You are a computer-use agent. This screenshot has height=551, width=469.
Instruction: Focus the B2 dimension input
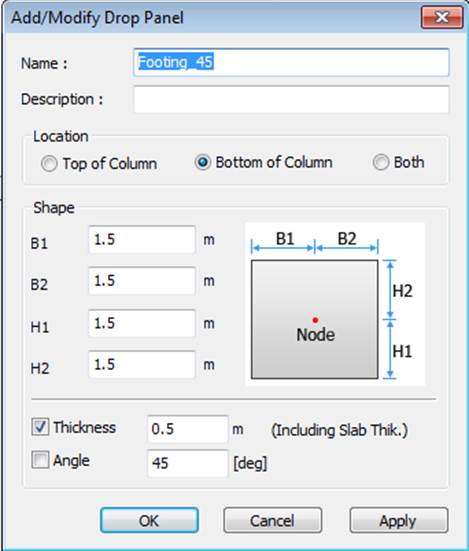pyautogui.click(x=142, y=281)
